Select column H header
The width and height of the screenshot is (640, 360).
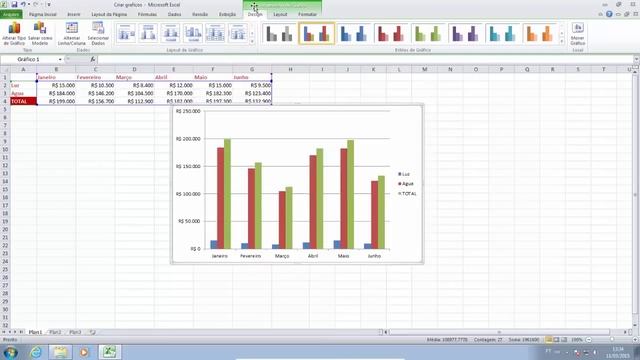pyautogui.click(x=291, y=69)
